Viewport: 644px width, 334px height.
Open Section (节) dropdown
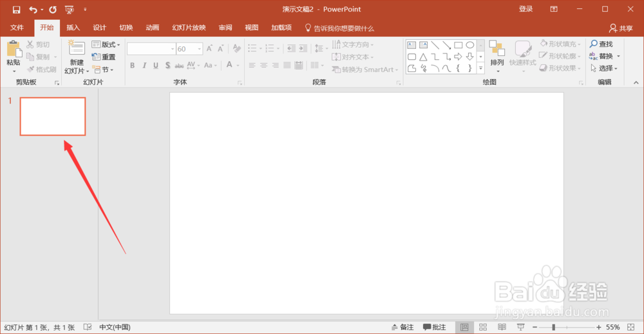coord(102,70)
